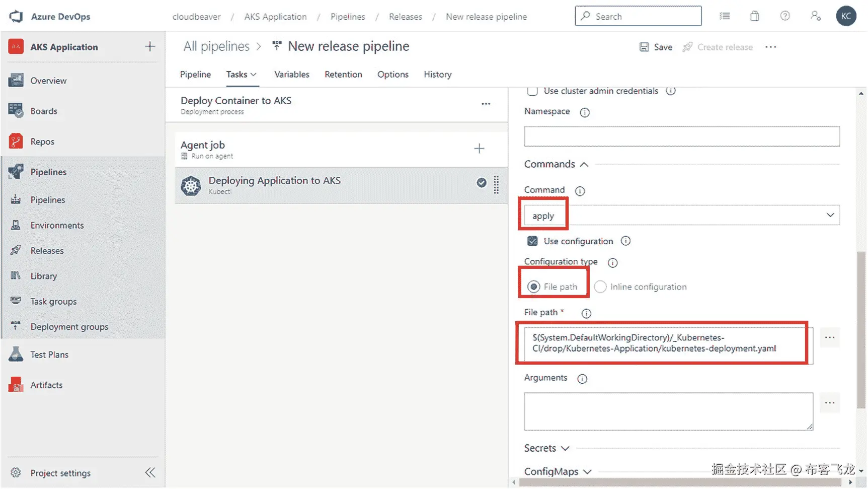Open Arguments editor ellipsis button

point(830,403)
